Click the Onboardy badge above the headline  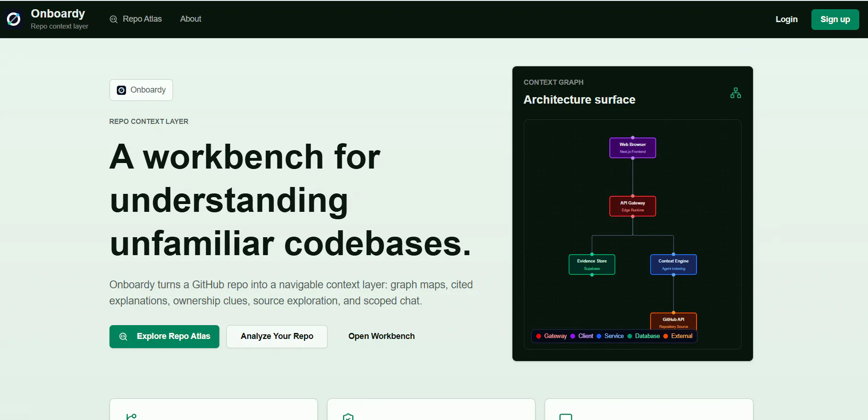[141, 90]
